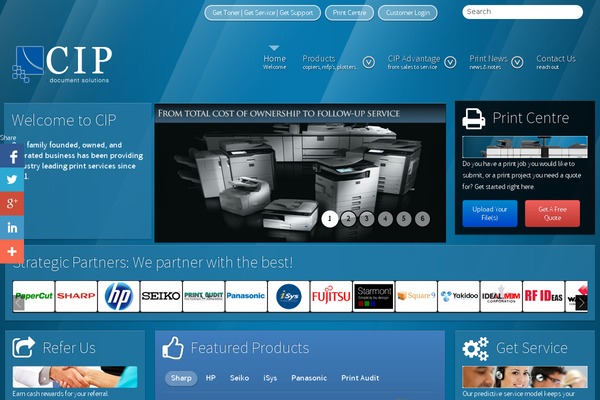
Task: Open the Fujitsu partner logo
Action: point(331,296)
